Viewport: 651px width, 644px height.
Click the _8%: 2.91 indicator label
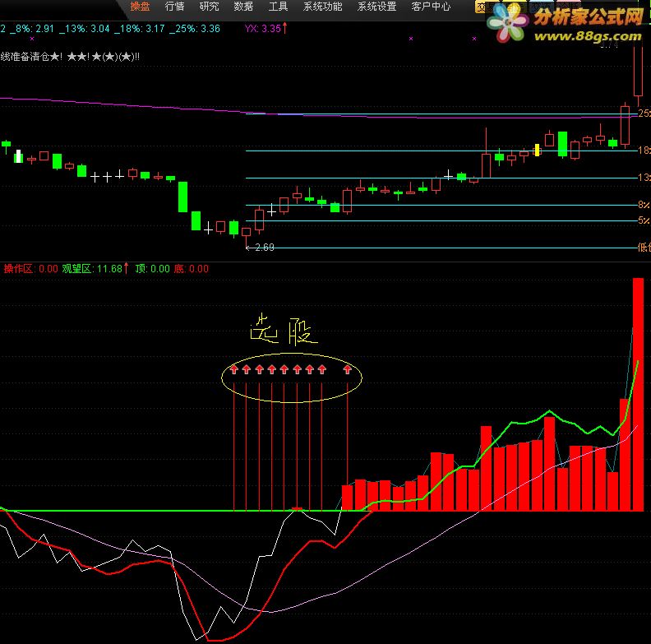coord(32,29)
